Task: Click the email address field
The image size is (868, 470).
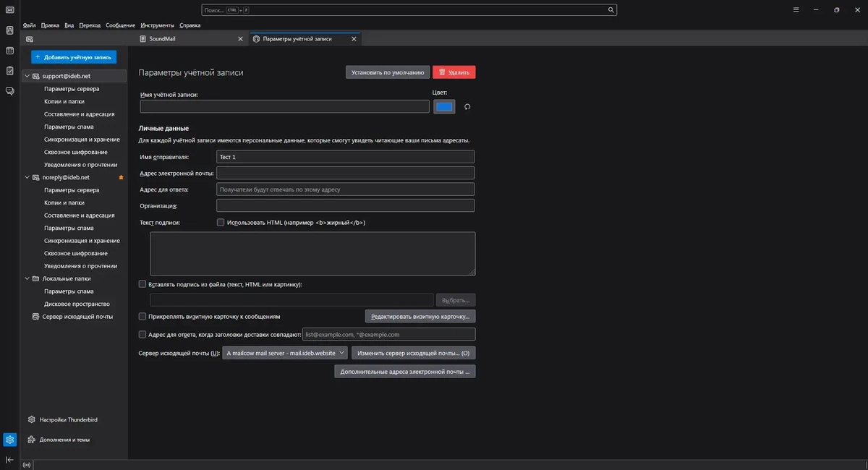Action: pos(346,173)
